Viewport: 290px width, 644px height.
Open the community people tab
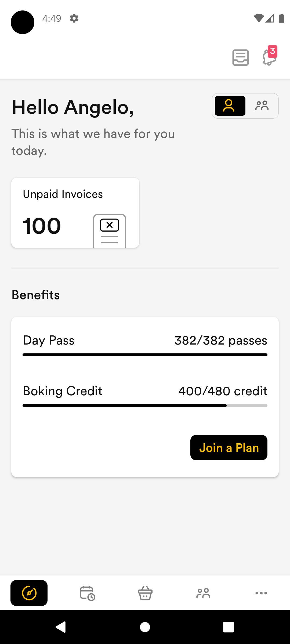point(203,593)
